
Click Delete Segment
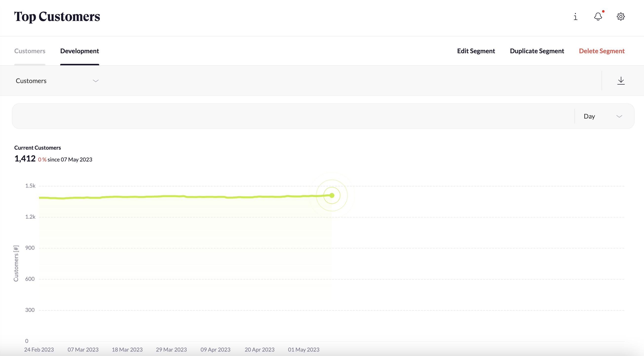pos(602,51)
